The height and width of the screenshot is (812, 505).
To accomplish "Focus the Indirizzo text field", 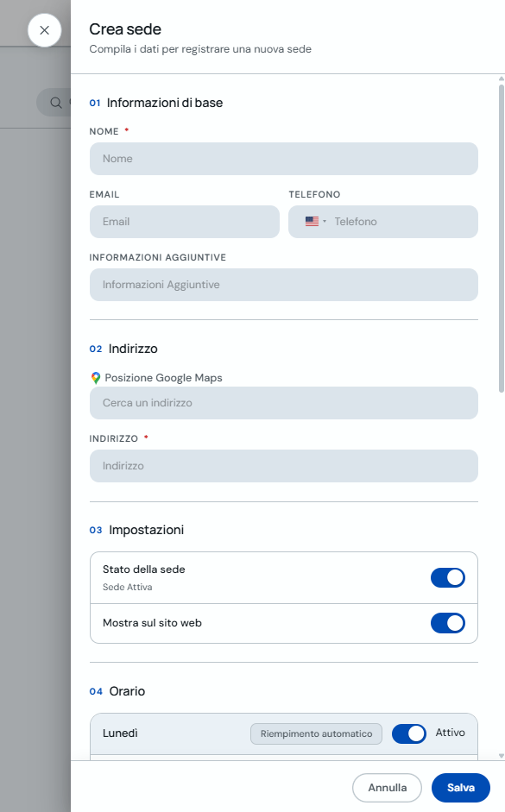I will coord(284,466).
